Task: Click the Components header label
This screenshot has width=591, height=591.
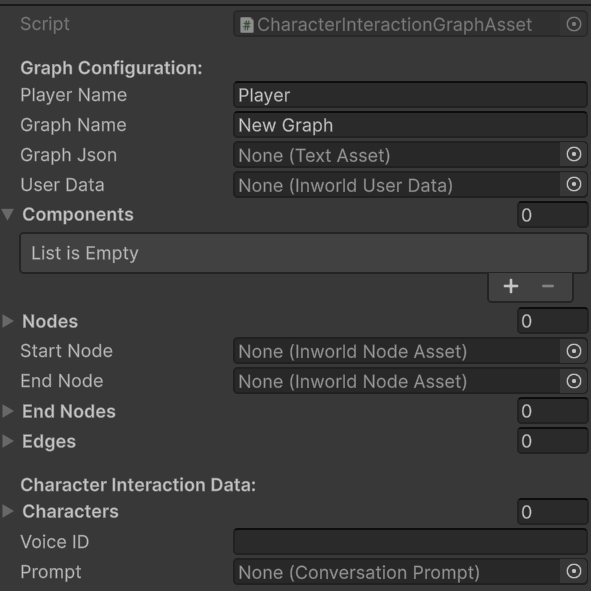Action: pyautogui.click(x=78, y=215)
